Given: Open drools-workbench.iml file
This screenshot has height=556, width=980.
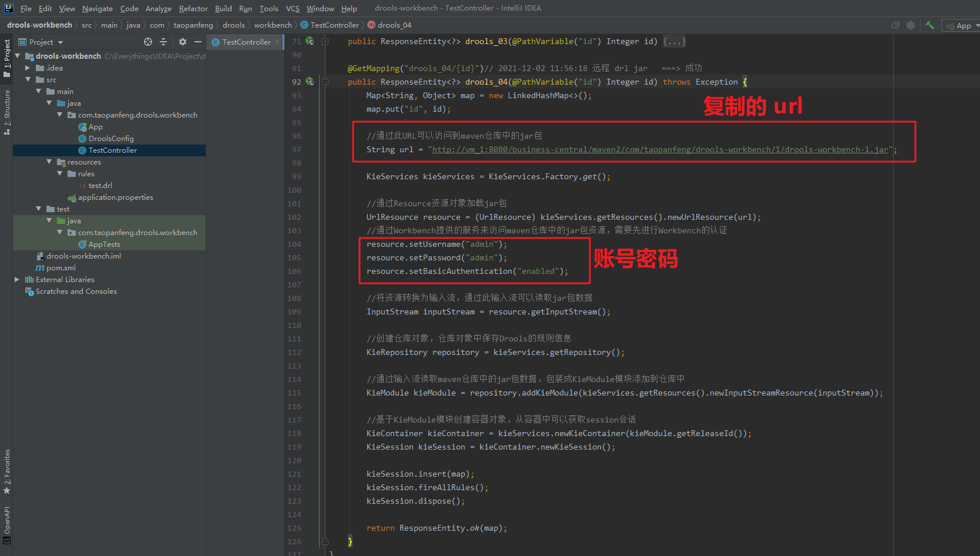Looking at the screenshot, I should (83, 256).
